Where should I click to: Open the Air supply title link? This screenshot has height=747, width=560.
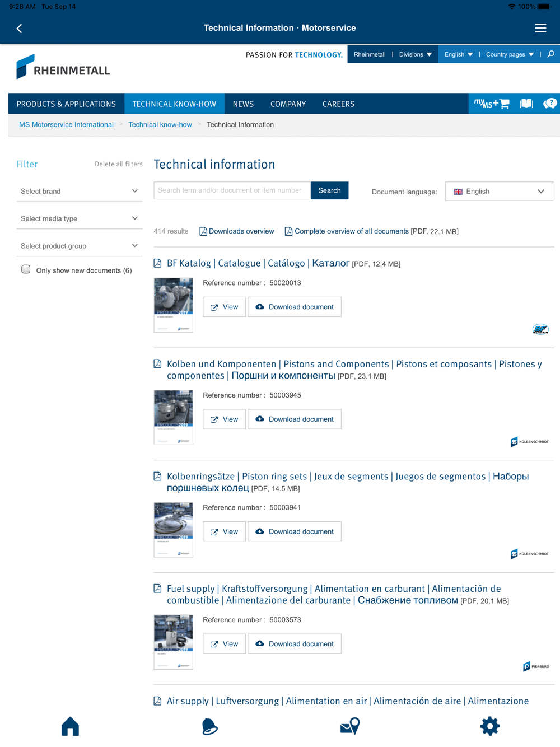[348, 701]
